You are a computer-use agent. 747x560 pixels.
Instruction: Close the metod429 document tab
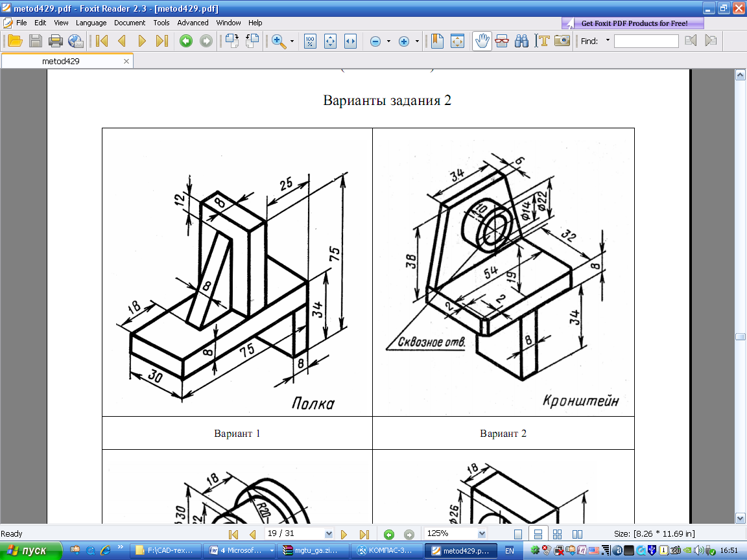click(126, 62)
